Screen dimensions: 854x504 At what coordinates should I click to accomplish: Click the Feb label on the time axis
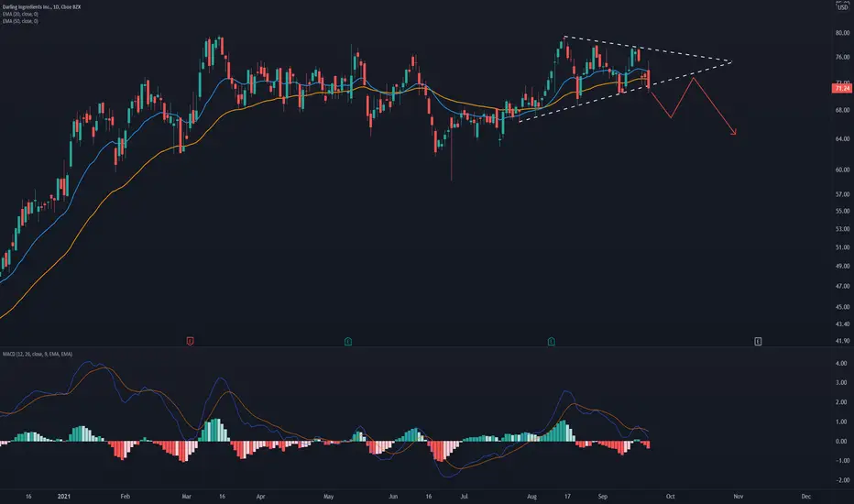pos(126,497)
